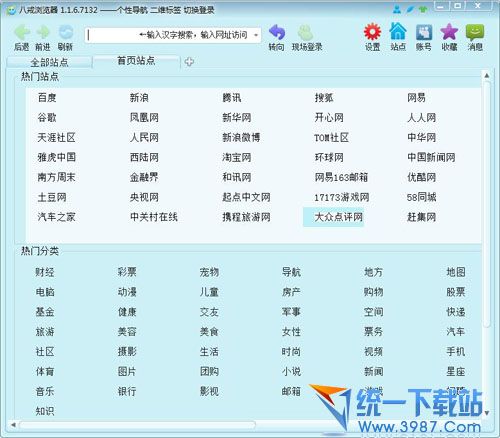Open the 搜狐 site link

[x=324, y=98]
